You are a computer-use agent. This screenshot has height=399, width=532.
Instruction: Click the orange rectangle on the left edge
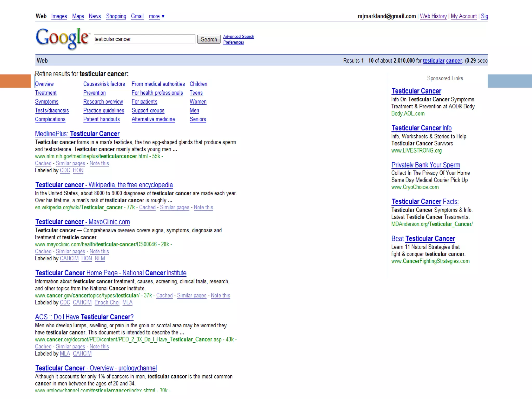pos(15,81)
